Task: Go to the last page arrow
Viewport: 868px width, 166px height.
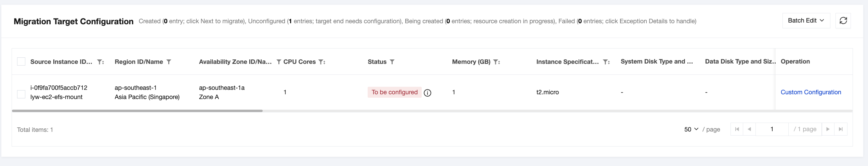Action: (841, 129)
